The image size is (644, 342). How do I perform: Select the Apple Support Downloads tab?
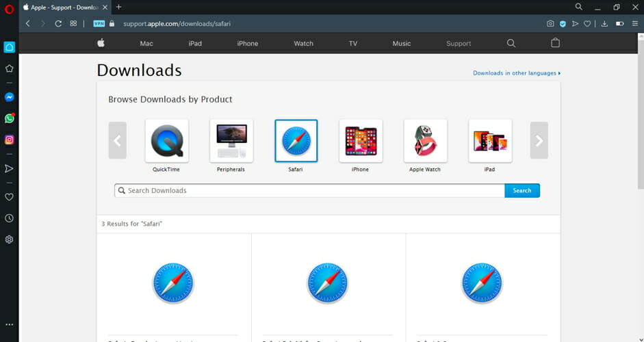click(65, 8)
